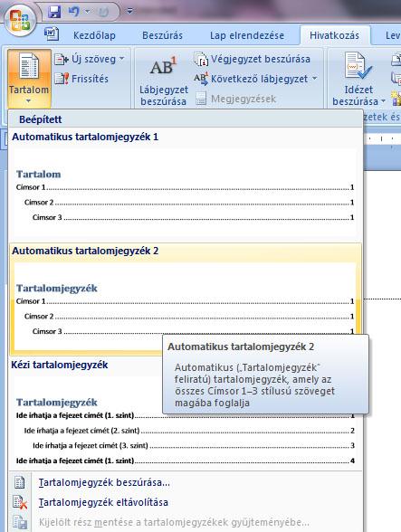The height and width of the screenshot is (532, 401).
Task: Click the Végjegyzet beszúrása label
Action: (261, 59)
